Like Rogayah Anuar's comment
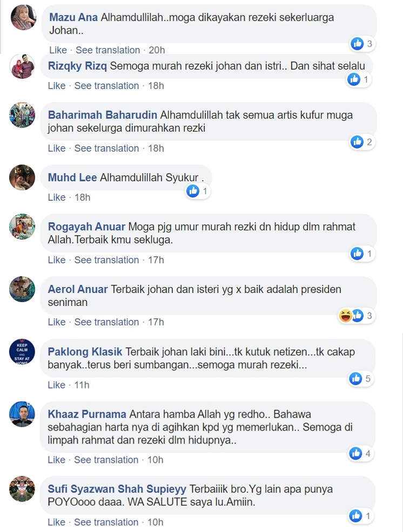The width and height of the screenshot is (403, 532). tap(56, 260)
